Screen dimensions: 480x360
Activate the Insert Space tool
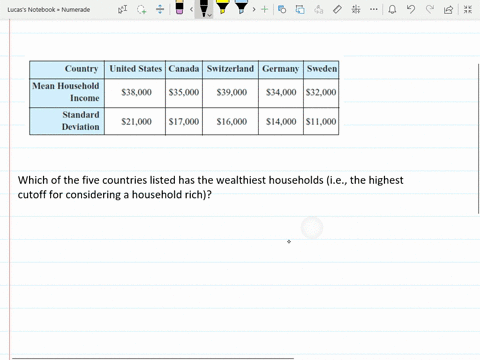pyautogui.click(x=160, y=9)
